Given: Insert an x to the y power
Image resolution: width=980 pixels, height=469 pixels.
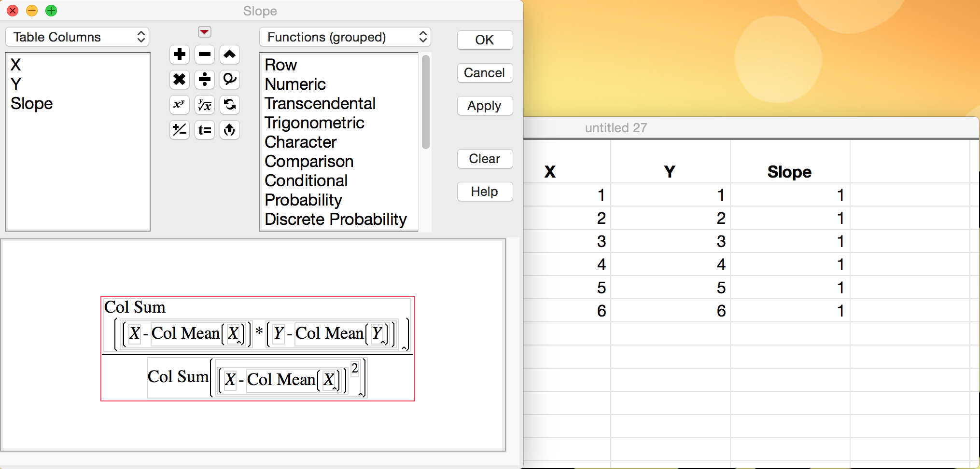Looking at the screenshot, I should tap(180, 105).
